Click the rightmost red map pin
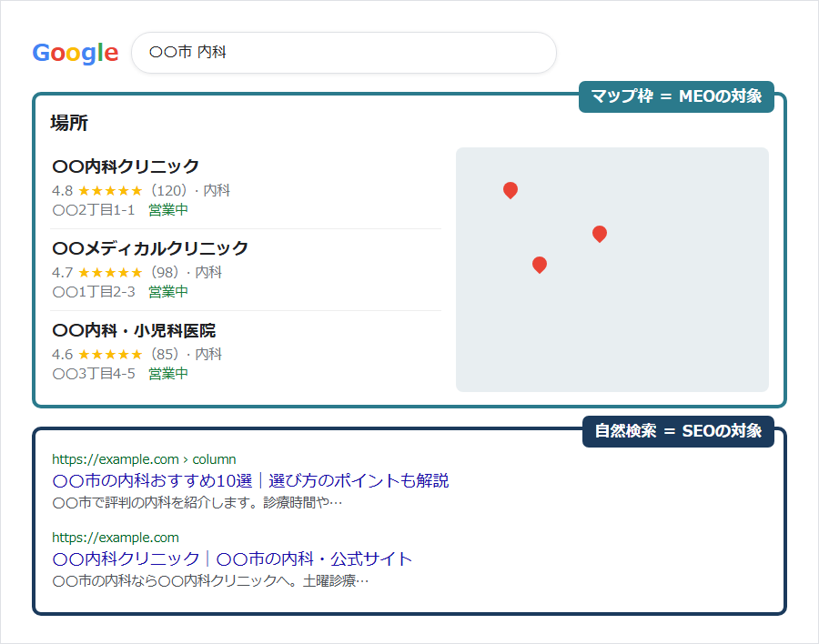The image size is (819, 644). click(600, 234)
